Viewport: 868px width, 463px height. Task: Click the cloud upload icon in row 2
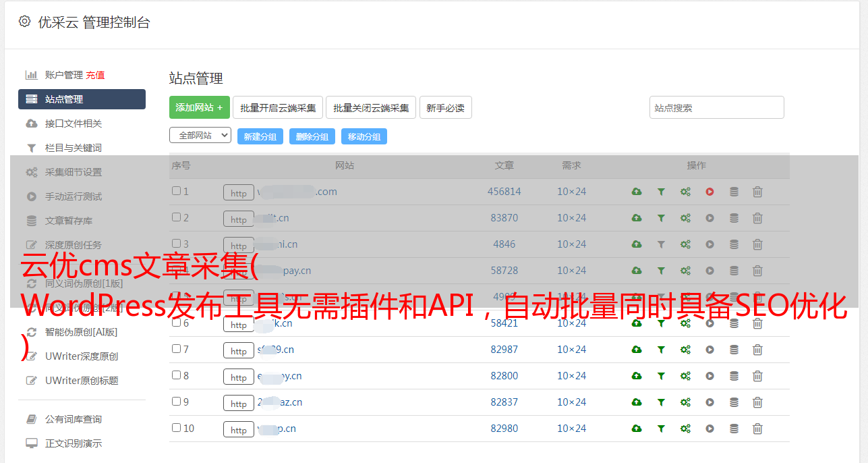click(637, 218)
